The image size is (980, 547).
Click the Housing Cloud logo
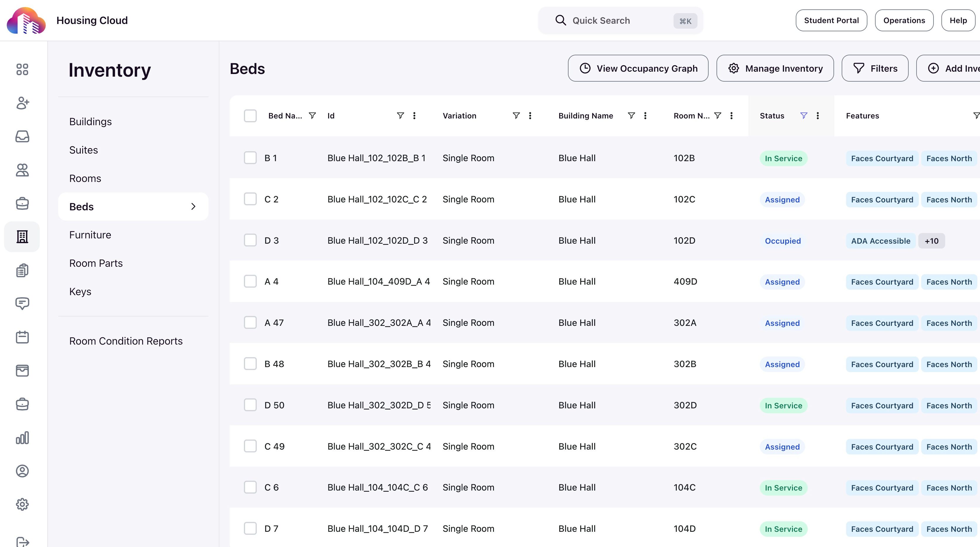point(26,20)
